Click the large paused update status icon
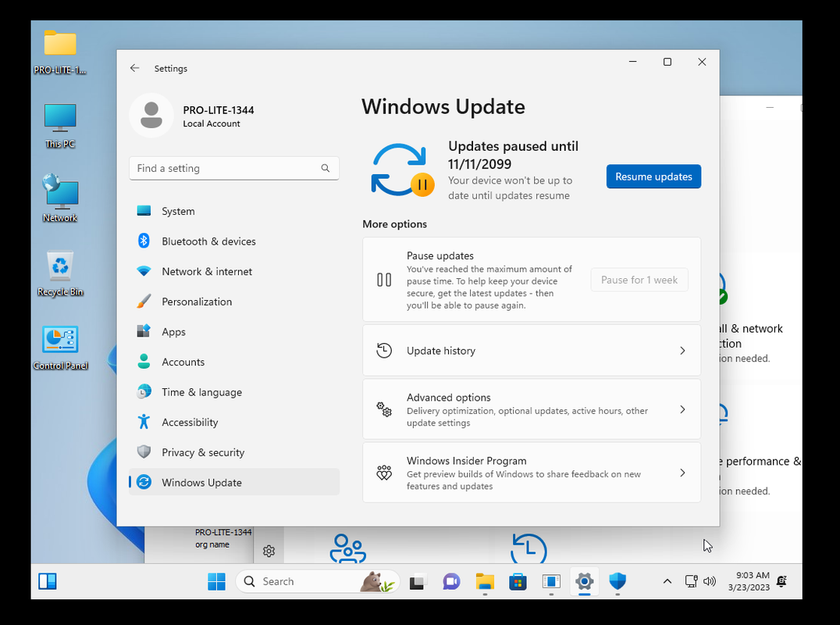Viewport: 840px width, 625px height. pos(402,170)
